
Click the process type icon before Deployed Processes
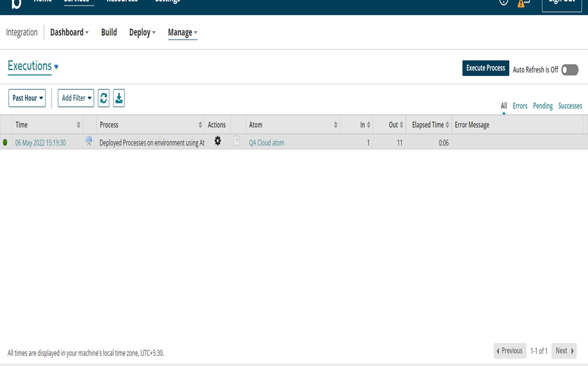click(89, 142)
